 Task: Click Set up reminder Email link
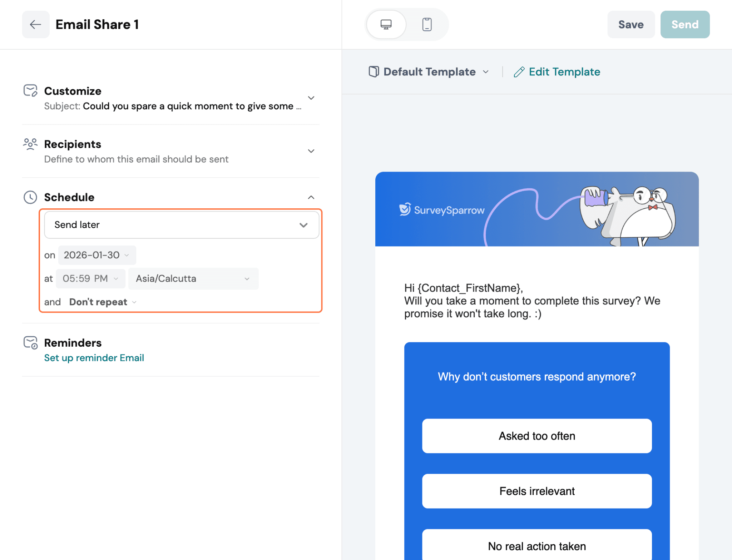tap(94, 358)
